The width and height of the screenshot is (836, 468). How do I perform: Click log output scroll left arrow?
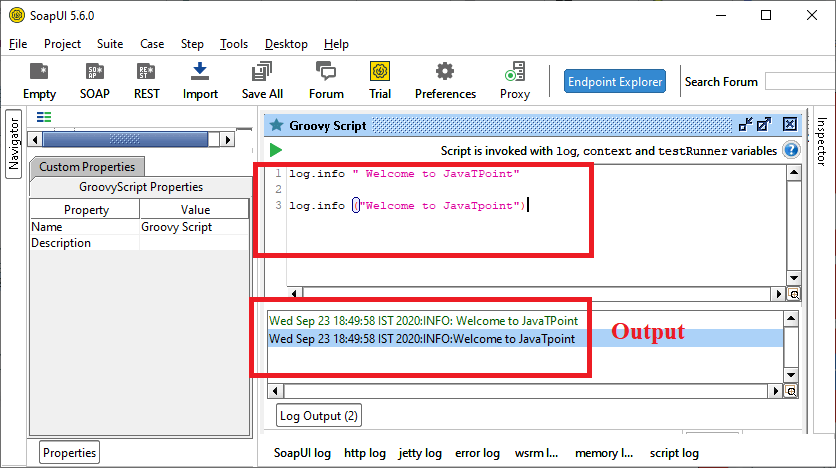(x=275, y=391)
